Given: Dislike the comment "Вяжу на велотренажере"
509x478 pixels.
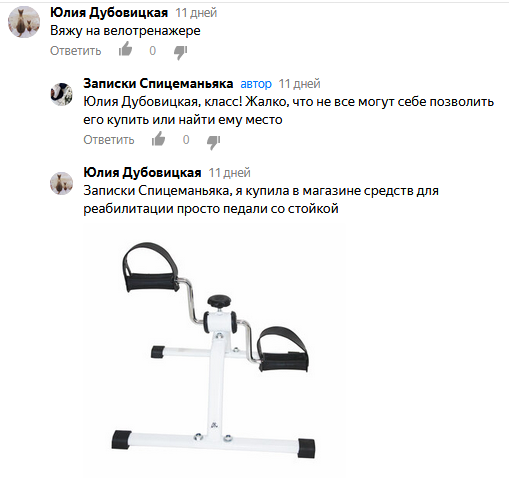Looking at the screenshot, I should click(x=180, y=52).
